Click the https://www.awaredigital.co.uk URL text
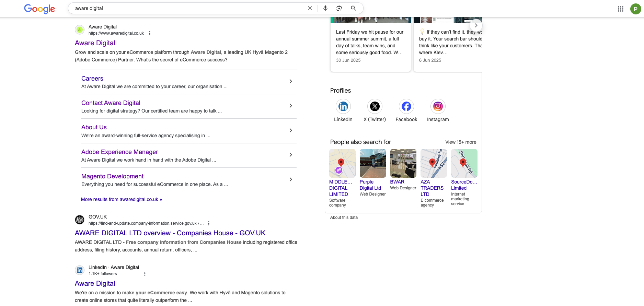 [x=116, y=33]
